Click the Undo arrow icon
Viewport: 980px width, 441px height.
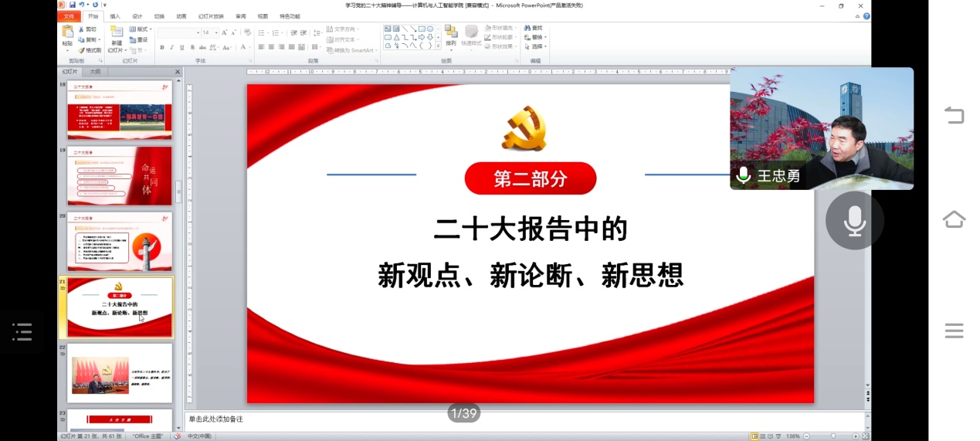point(81,5)
